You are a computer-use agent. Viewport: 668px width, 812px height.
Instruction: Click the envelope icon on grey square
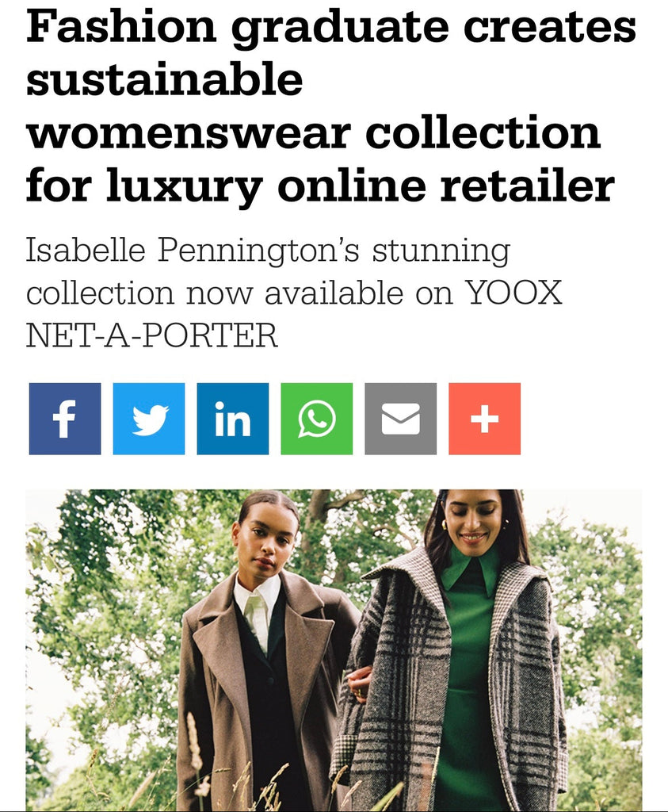[400, 419]
